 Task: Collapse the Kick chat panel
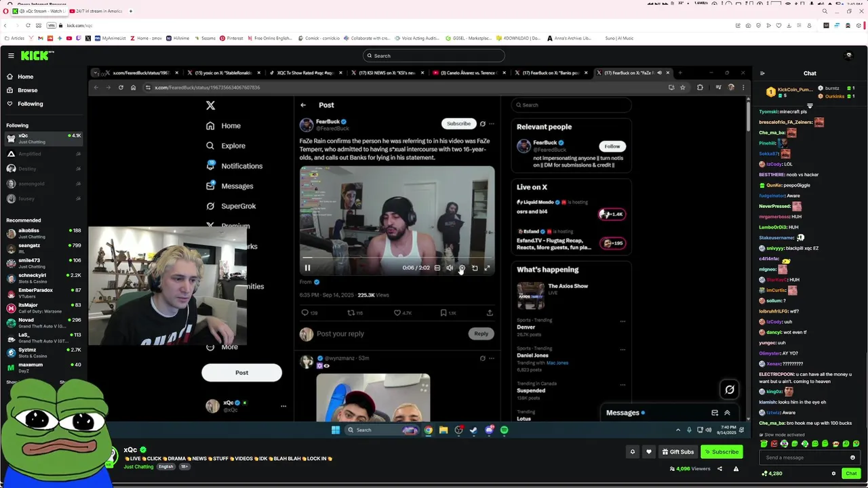[x=762, y=73]
